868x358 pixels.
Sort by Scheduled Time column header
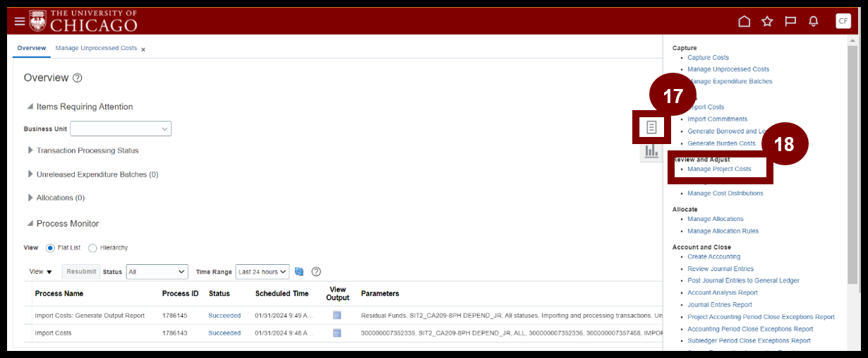pos(282,294)
